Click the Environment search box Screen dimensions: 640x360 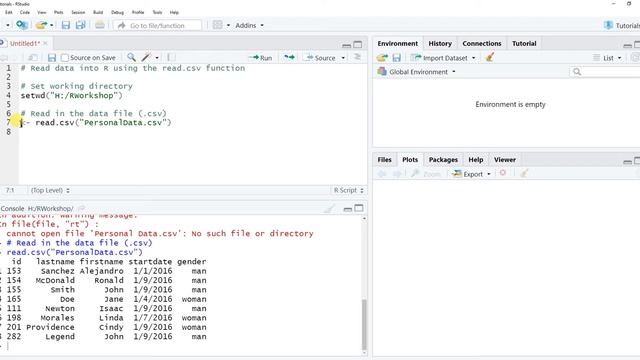coord(604,72)
